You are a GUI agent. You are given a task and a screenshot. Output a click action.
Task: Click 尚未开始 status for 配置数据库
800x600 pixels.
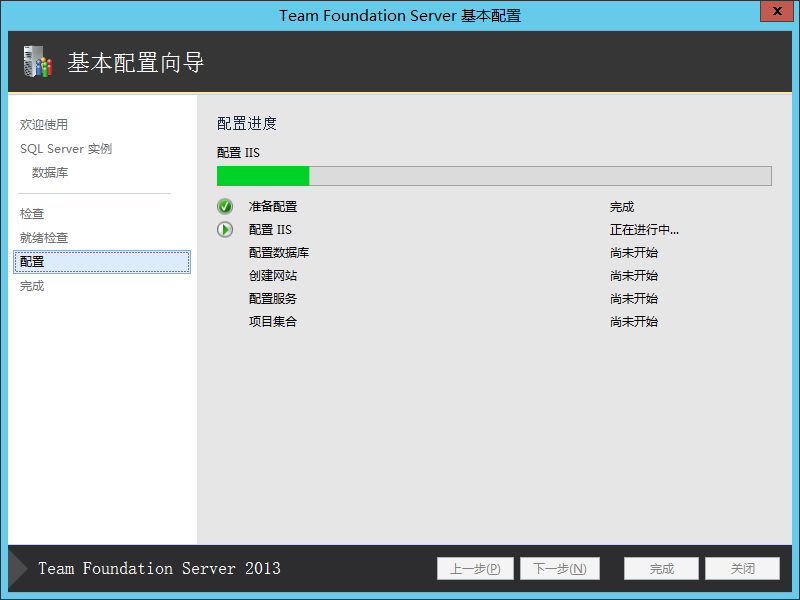pos(634,253)
